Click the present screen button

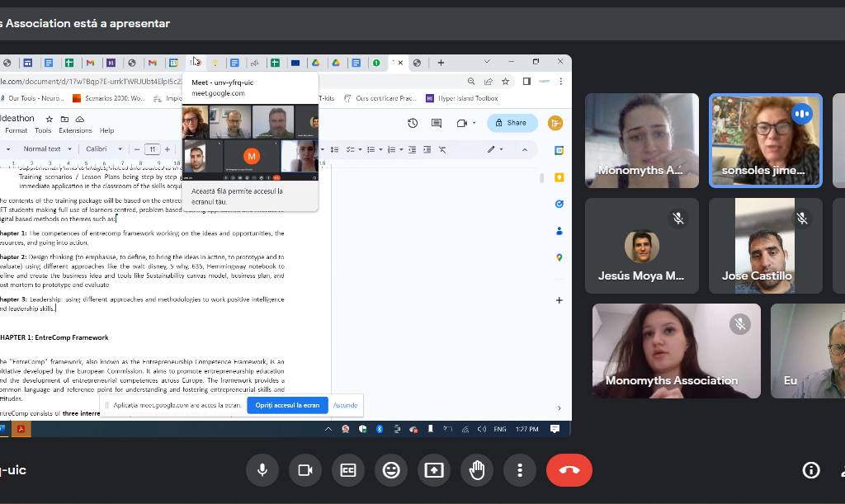tap(434, 470)
